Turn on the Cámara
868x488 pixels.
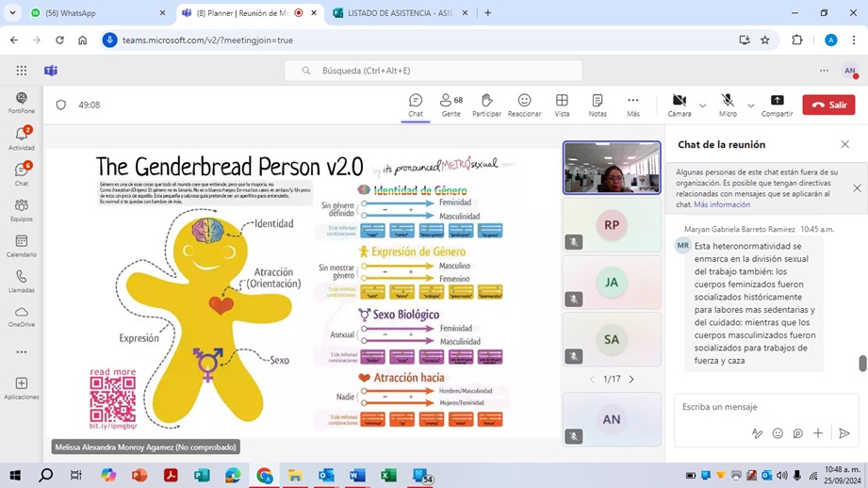coord(680,105)
